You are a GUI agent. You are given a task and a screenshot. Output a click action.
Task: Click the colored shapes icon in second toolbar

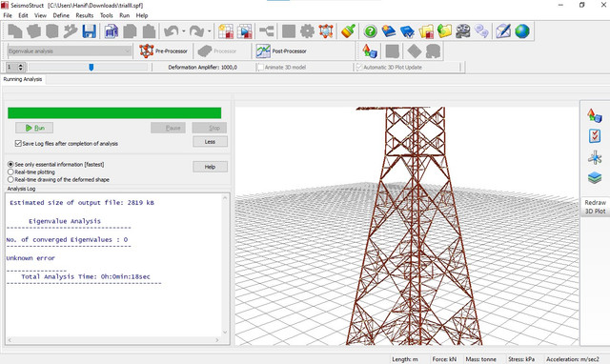[370, 51]
